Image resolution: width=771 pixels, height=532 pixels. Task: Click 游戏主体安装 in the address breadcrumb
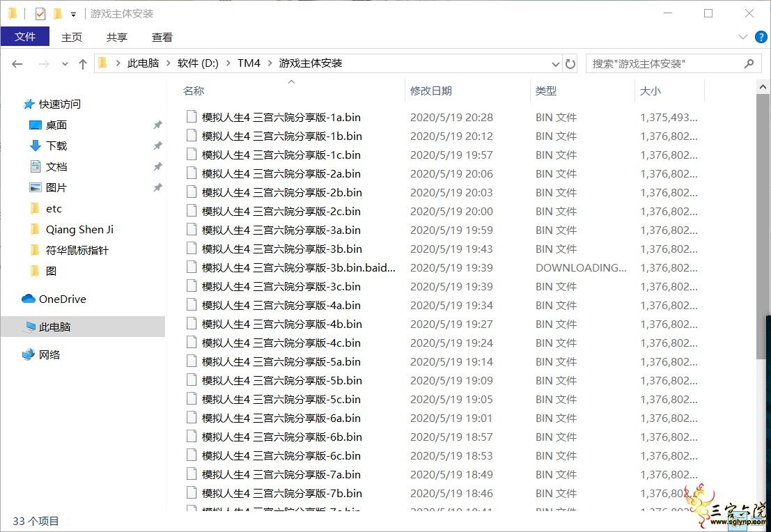[310, 63]
